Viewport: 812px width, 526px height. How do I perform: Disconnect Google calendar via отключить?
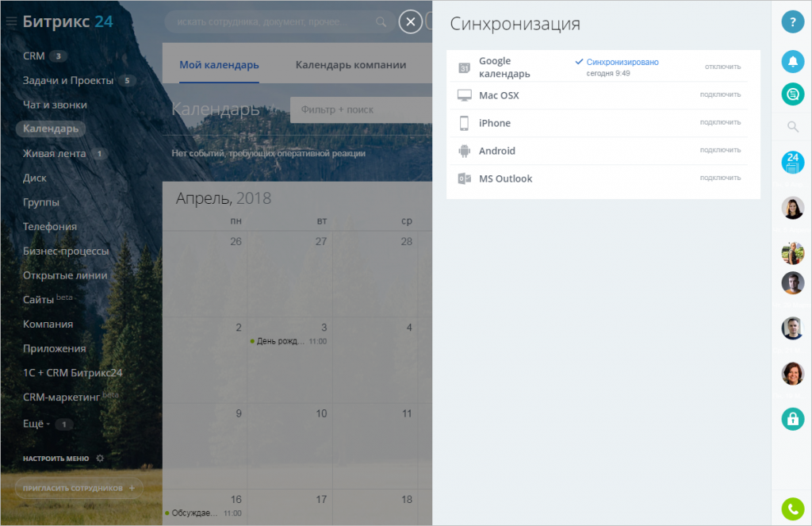click(x=722, y=67)
